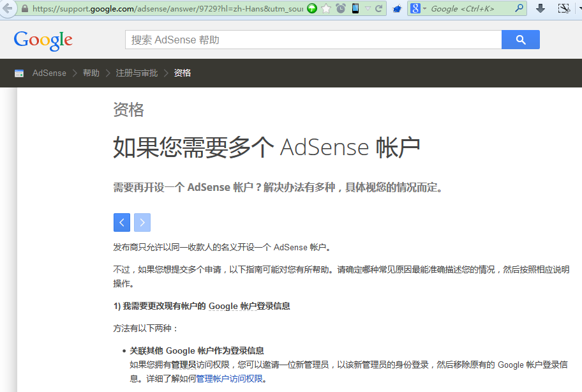This screenshot has height=392, width=582.
Task: Open the URL history dropdown triangle
Action: [368, 8]
